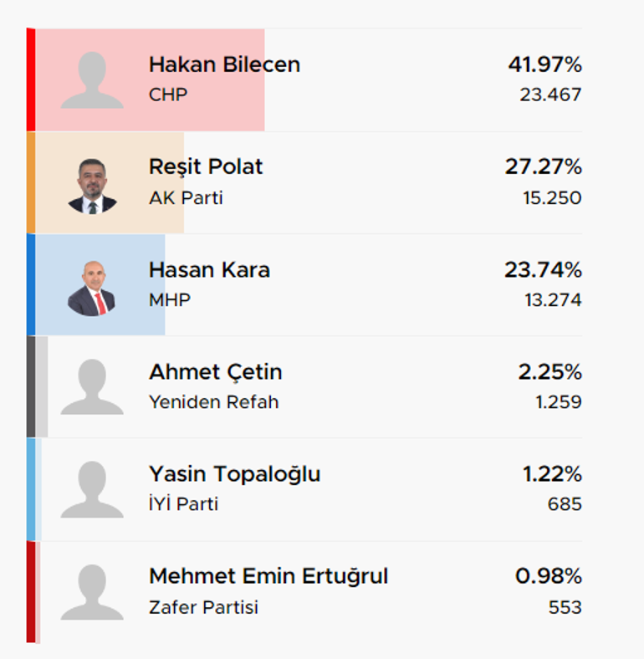644x659 pixels.
Task: Open Reşit Polat's profile photo
Action: [92, 186]
